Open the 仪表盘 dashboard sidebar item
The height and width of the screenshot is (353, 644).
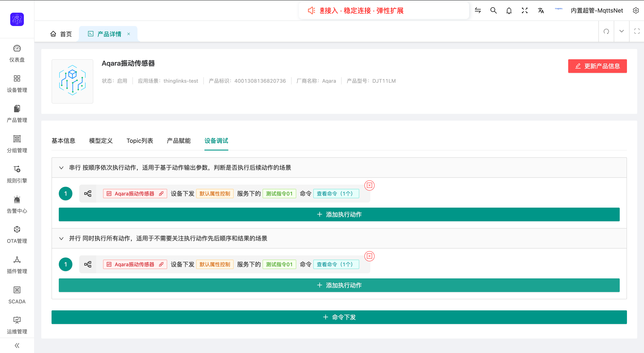(17, 53)
